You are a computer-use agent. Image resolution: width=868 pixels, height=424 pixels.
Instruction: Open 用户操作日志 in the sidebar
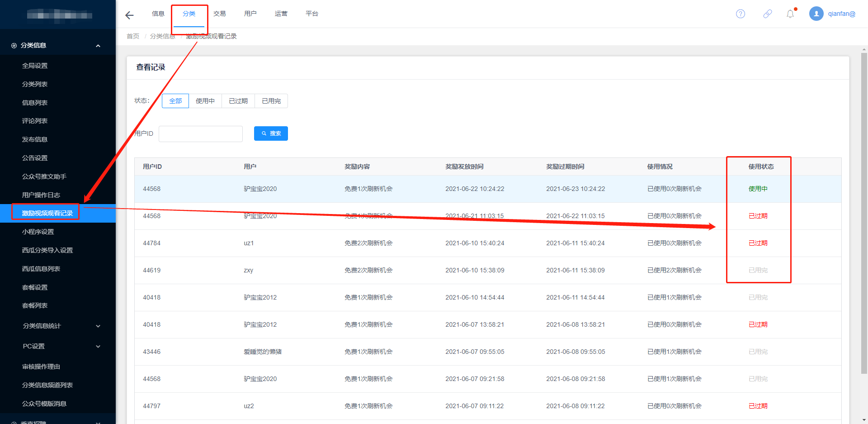(41, 195)
